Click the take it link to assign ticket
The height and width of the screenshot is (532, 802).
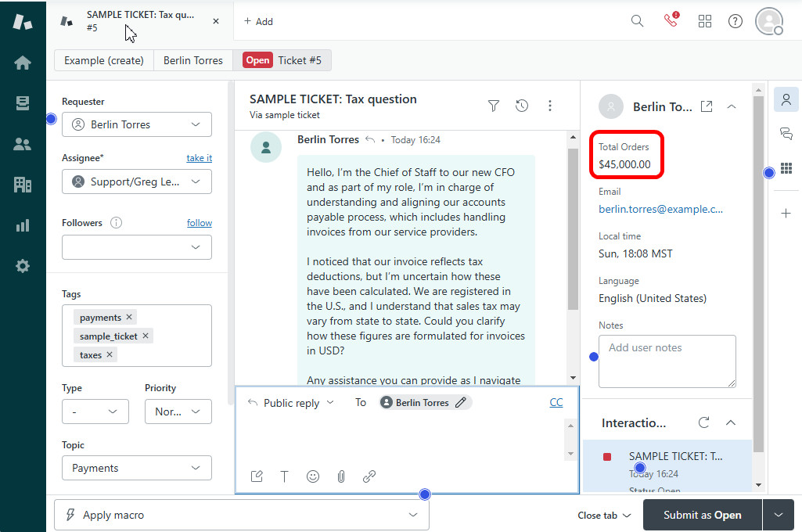(199, 157)
